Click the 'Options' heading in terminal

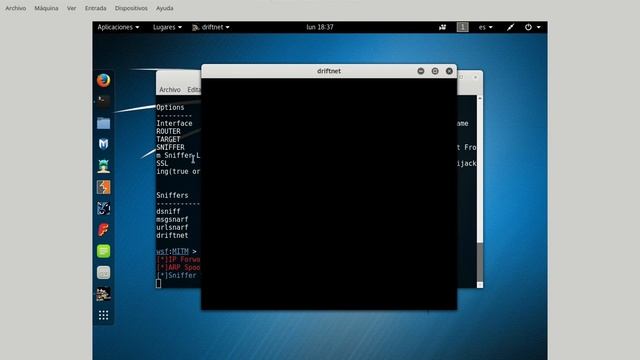click(170, 107)
